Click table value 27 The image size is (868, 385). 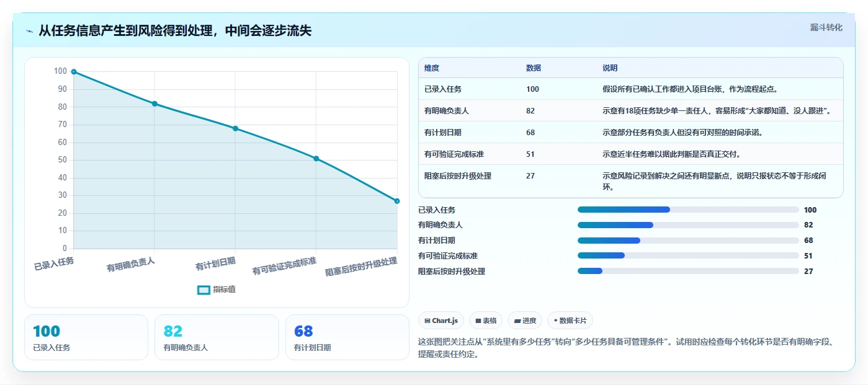click(x=530, y=176)
